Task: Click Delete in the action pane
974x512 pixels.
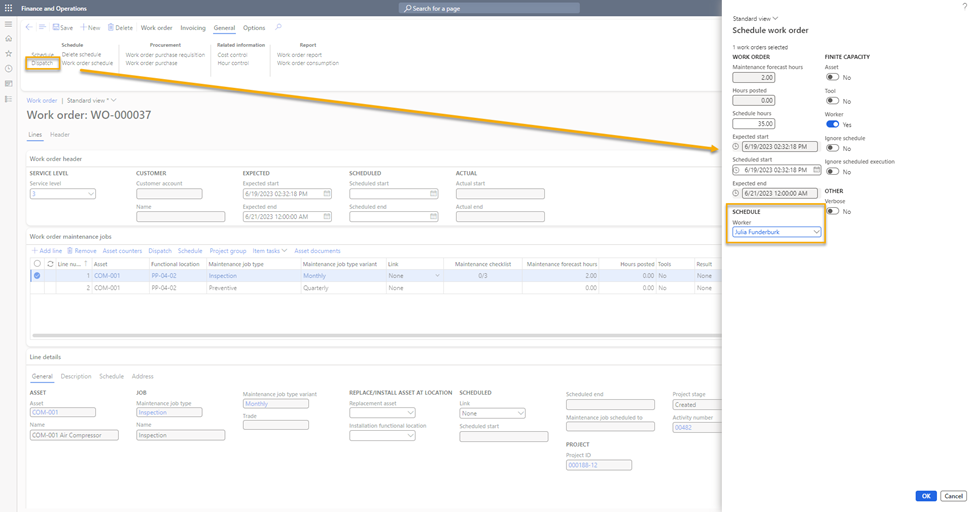Action: click(x=120, y=27)
